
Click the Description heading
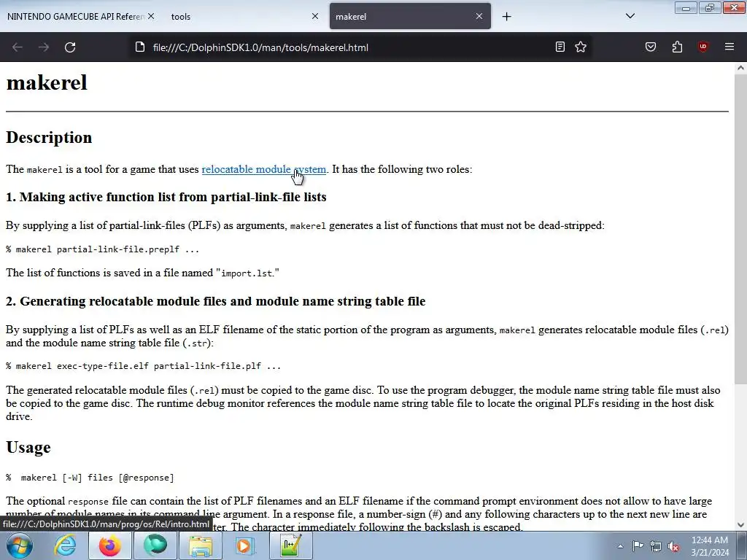(x=49, y=138)
